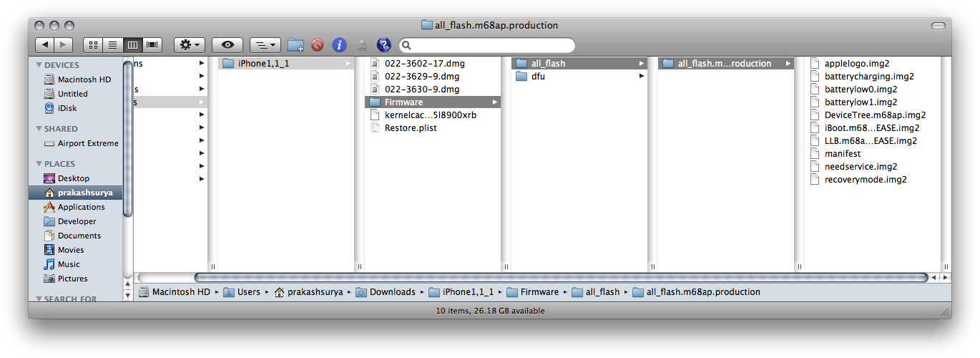Select the LLB.m68a...EASE.img2 file

[871, 141]
